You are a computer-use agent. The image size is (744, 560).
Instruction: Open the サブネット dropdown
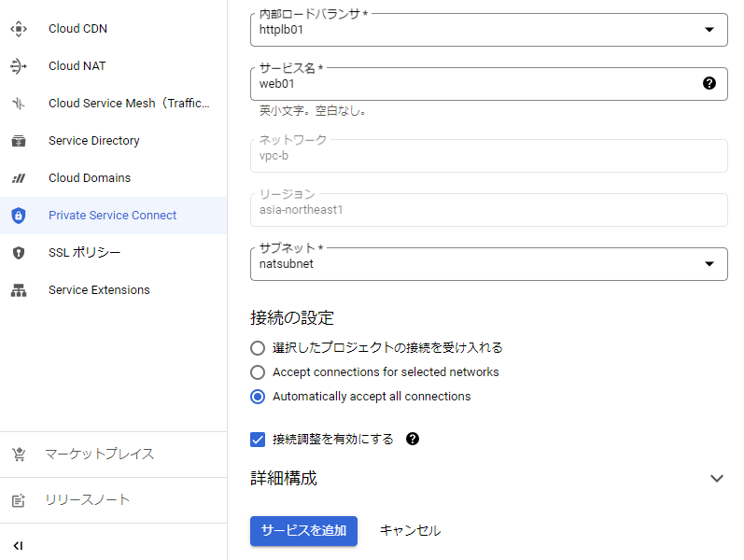coord(708,264)
